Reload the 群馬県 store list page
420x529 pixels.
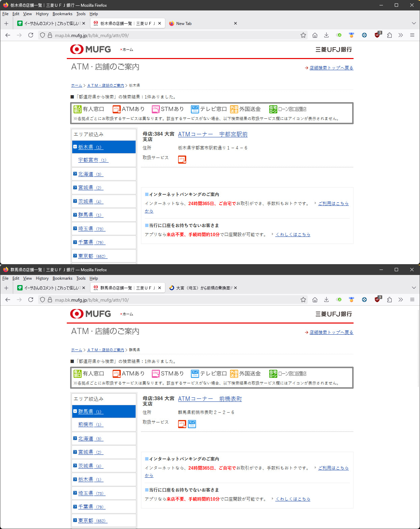31,300
